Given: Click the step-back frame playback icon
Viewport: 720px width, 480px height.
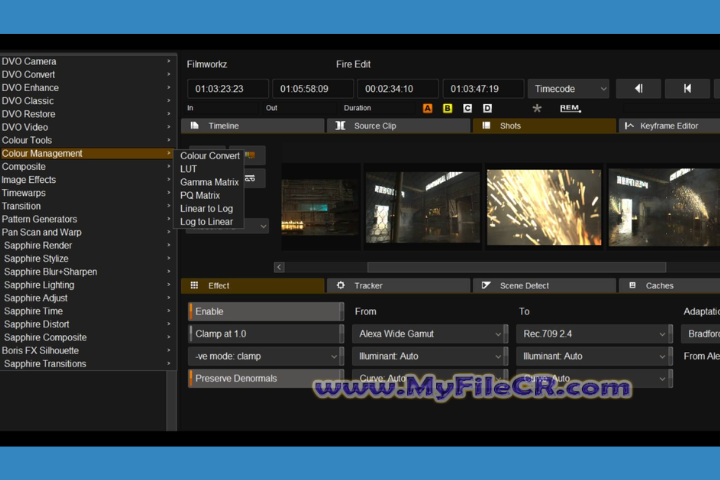Looking at the screenshot, I should (x=638, y=88).
